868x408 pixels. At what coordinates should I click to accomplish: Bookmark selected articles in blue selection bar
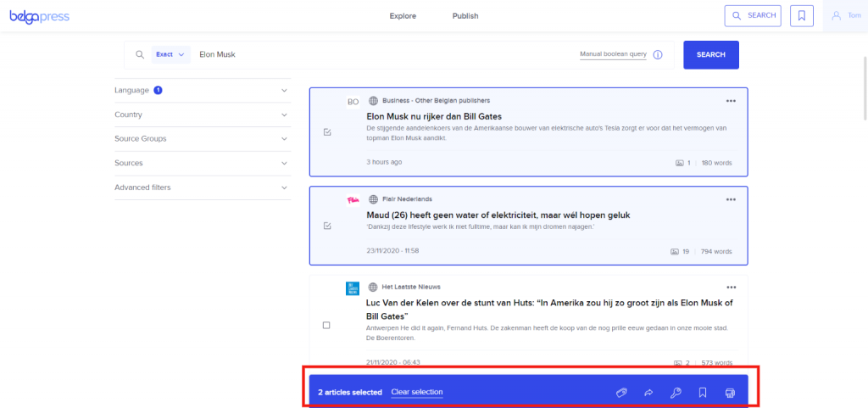pos(703,393)
